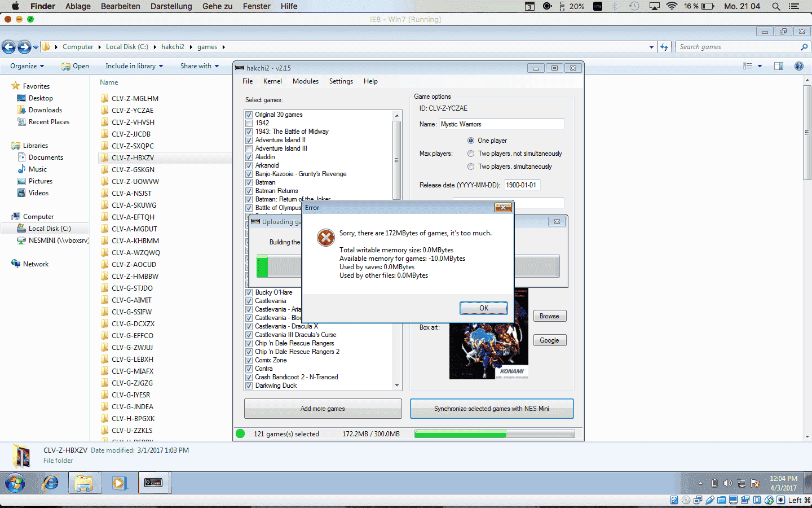Go back in the Explorer window
Screen dimensions: 812x508
tap(8, 47)
